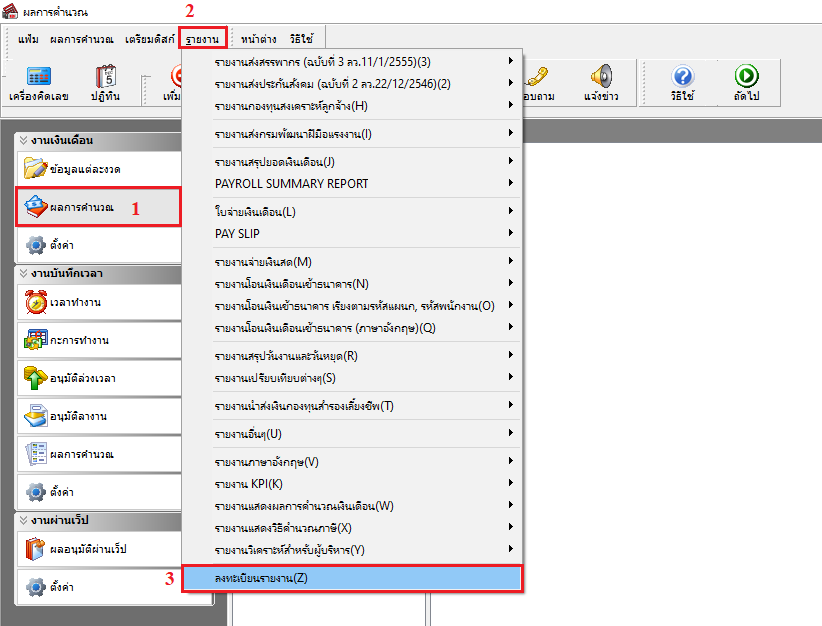The width and height of the screenshot is (822, 626).
Task: Open กะการทำงาน sidebar item
Action: pos(98,340)
